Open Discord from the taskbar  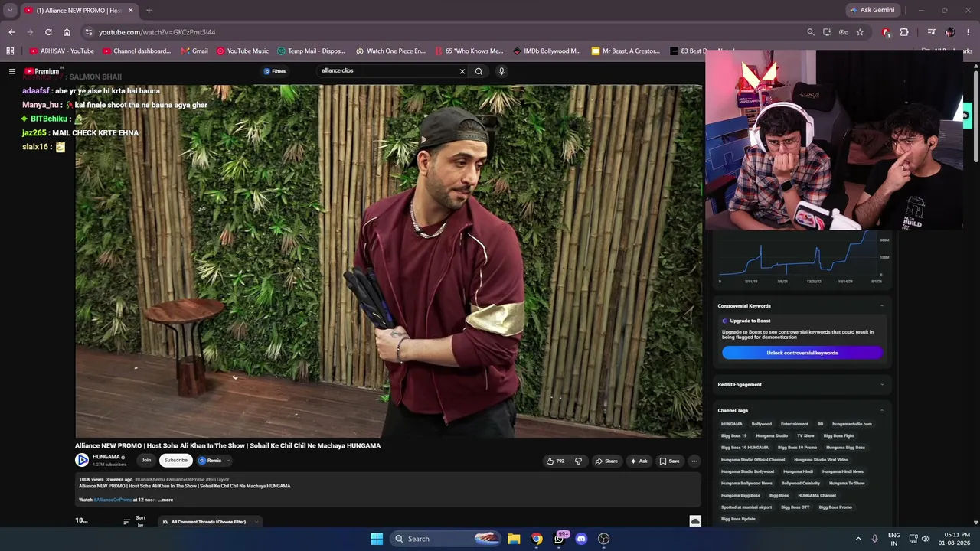point(581,539)
